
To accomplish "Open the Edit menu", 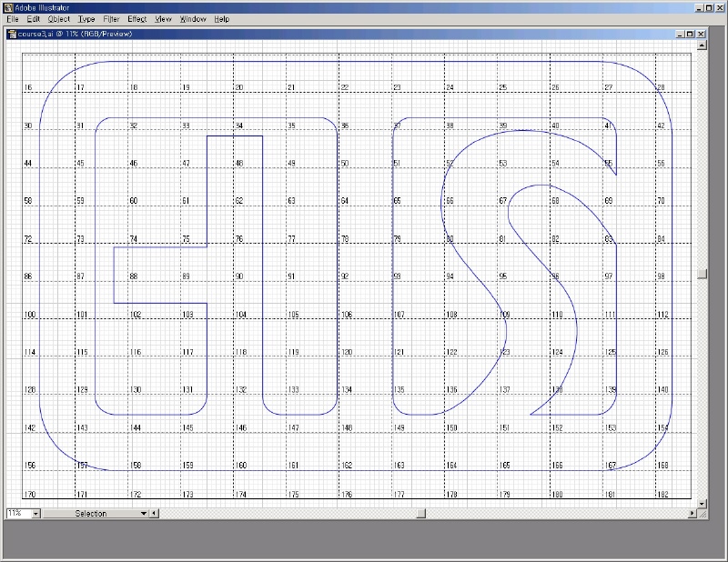I will [33, 19].
